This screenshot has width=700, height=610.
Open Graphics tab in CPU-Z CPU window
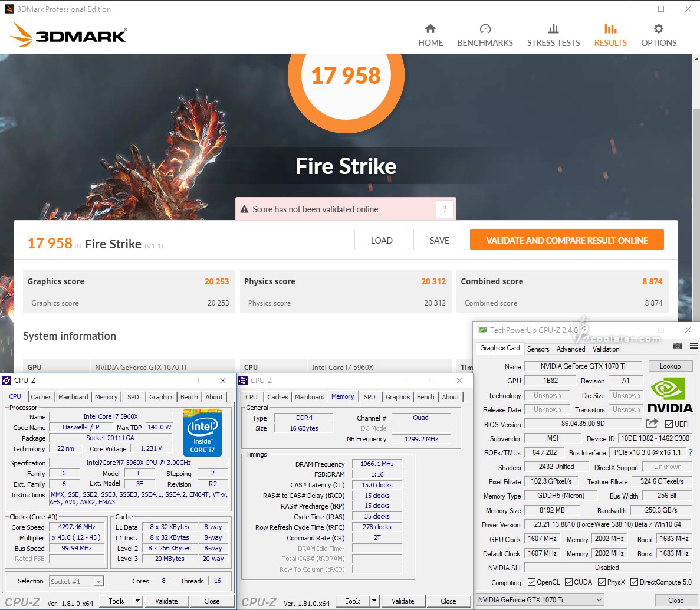[x=161, y=397]
